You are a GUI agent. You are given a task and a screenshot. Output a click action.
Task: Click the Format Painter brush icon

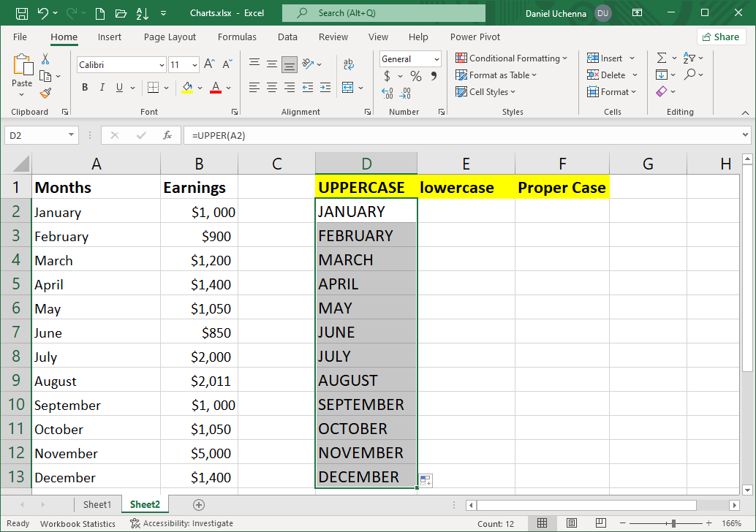(45, 93)
